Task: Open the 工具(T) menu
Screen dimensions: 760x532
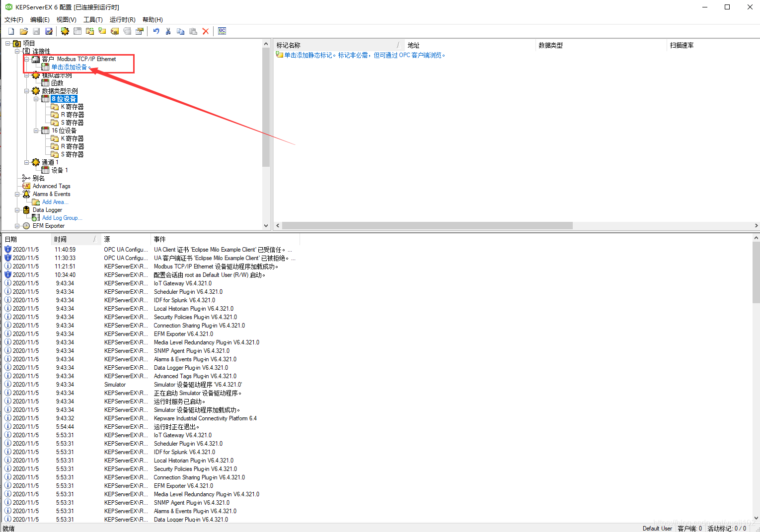Action: (x=93, y=20)
